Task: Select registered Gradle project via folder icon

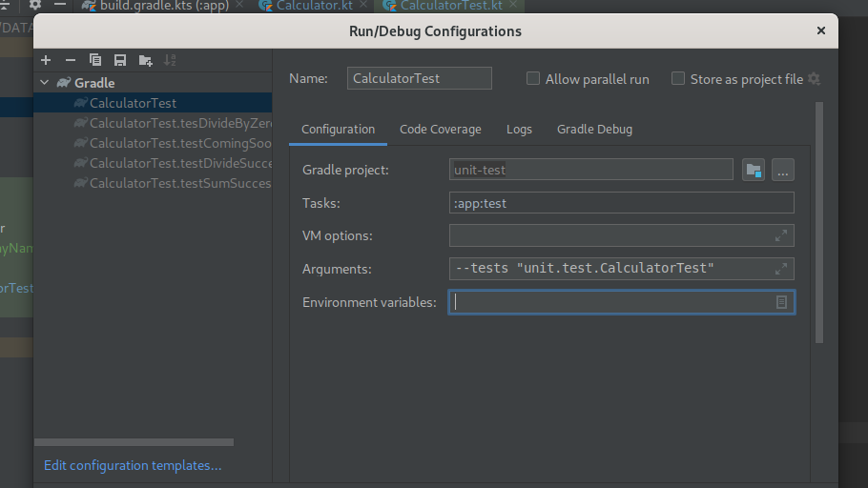Action: 754,170
